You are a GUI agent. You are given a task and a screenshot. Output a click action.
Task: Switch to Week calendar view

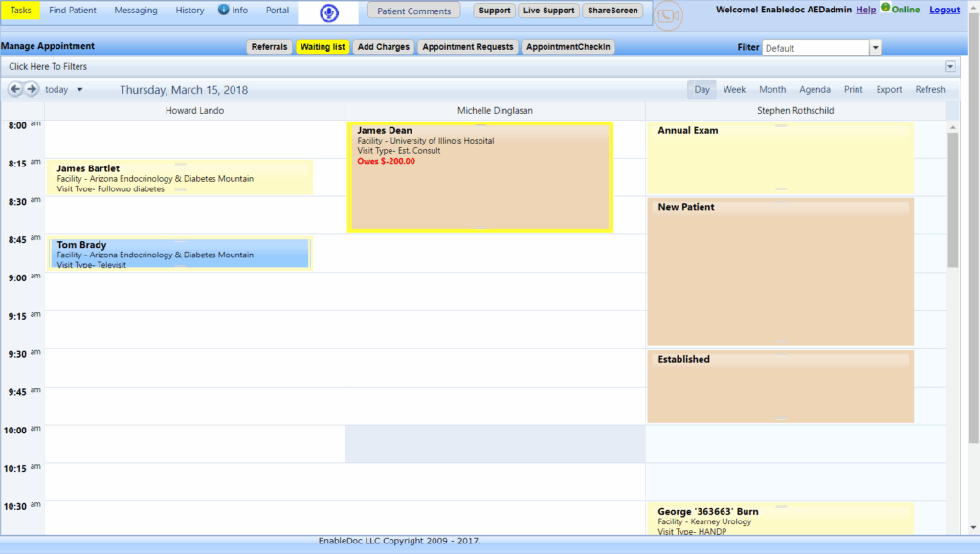point(733,88)
